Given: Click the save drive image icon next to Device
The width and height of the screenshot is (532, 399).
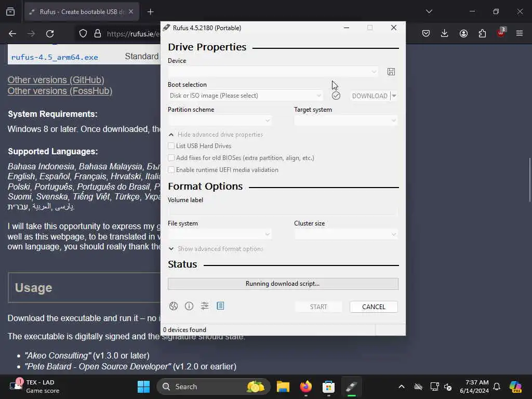Looking at the screenshot, I should 391,72.
